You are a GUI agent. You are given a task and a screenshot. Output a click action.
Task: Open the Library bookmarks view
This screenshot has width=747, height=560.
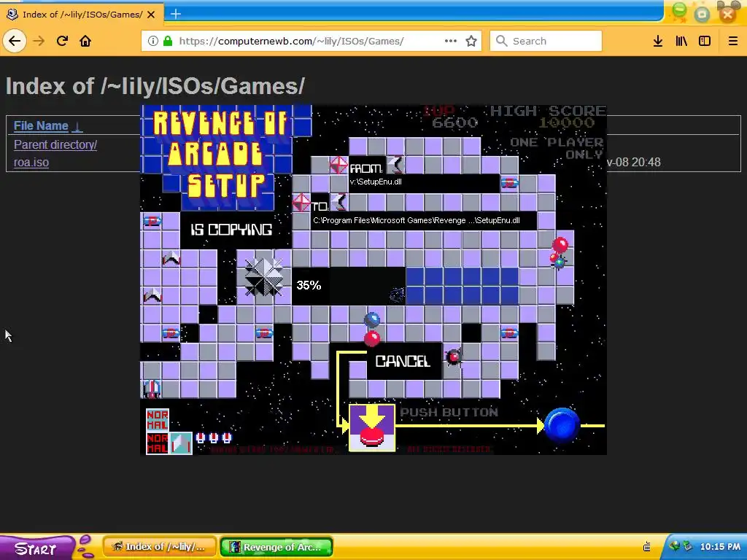[x=681, y=41]
